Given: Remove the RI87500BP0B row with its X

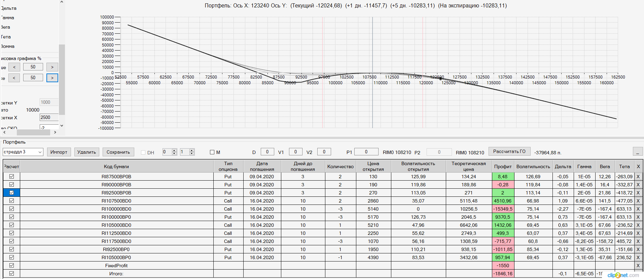Looking at the screenshot, I should coord(638,177).
